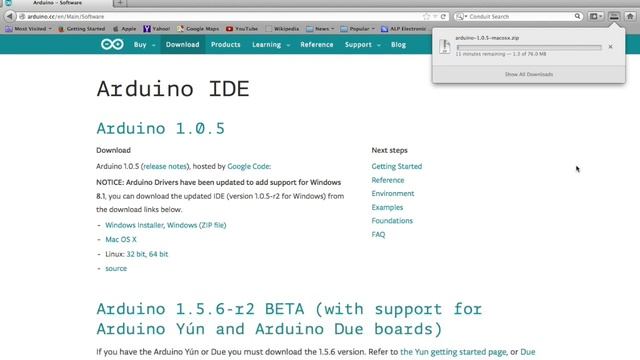The width and height of the screenshot is (640, 360).
Task: Open the Google Maps bookmark
Action: [198, 29]
